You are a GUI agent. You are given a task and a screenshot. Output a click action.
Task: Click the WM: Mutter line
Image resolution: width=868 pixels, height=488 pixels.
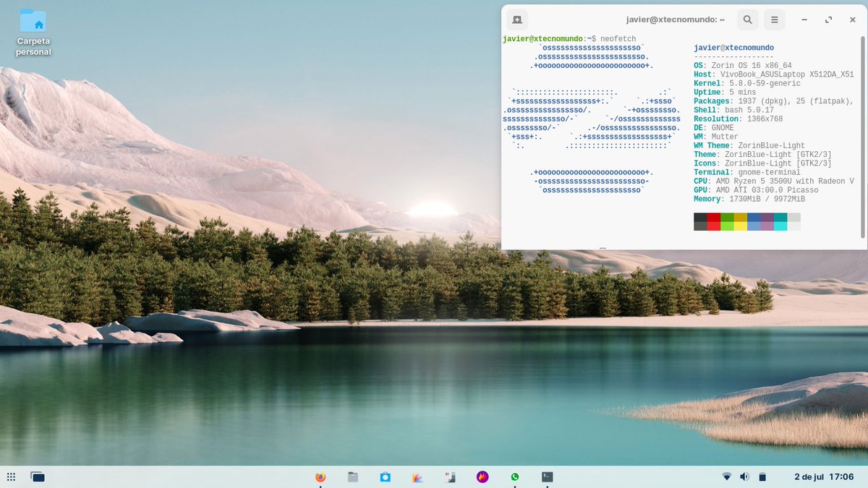[x=716, y=137]
